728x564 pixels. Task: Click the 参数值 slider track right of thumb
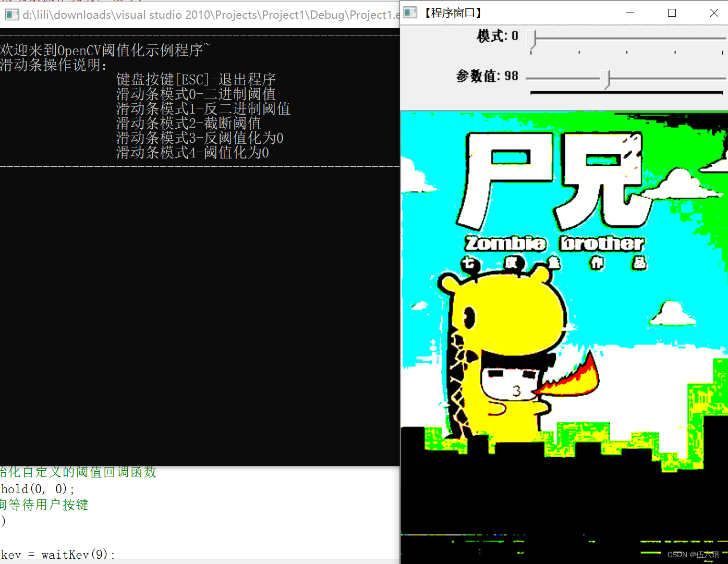click(668, 79)
